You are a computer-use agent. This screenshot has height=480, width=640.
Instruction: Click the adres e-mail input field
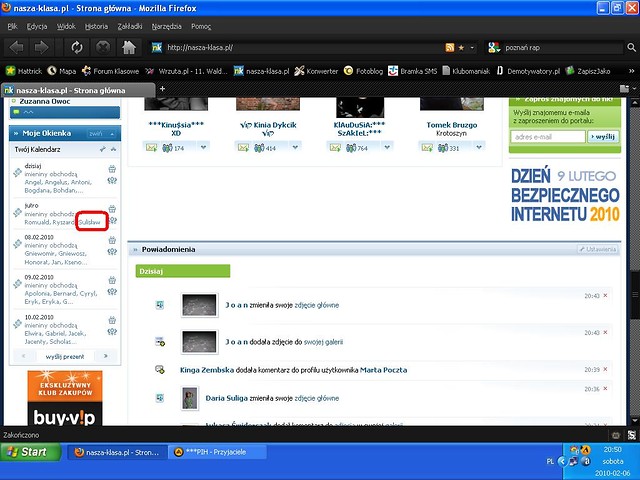tap(548, 137)
